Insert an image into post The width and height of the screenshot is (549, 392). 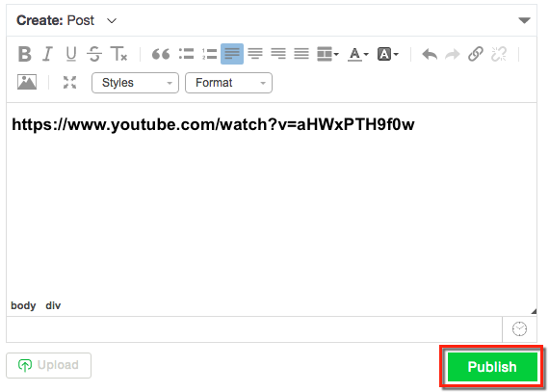[x=27, y=82]
